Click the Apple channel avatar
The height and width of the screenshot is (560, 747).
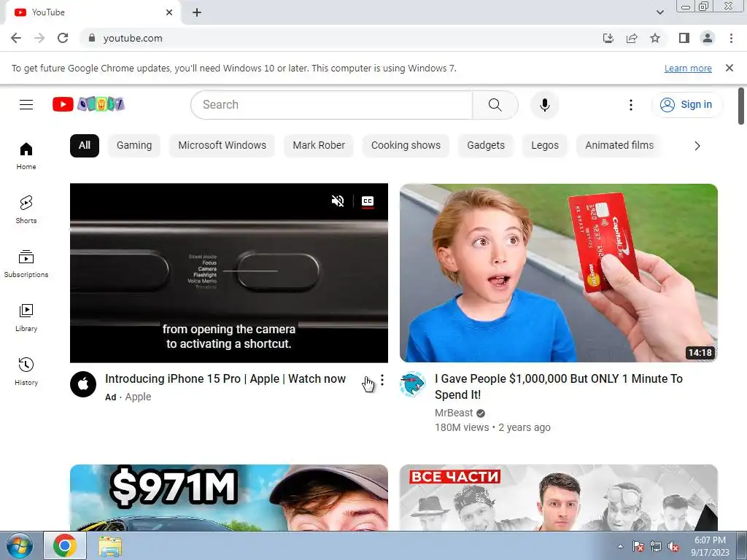coord(83,384)
